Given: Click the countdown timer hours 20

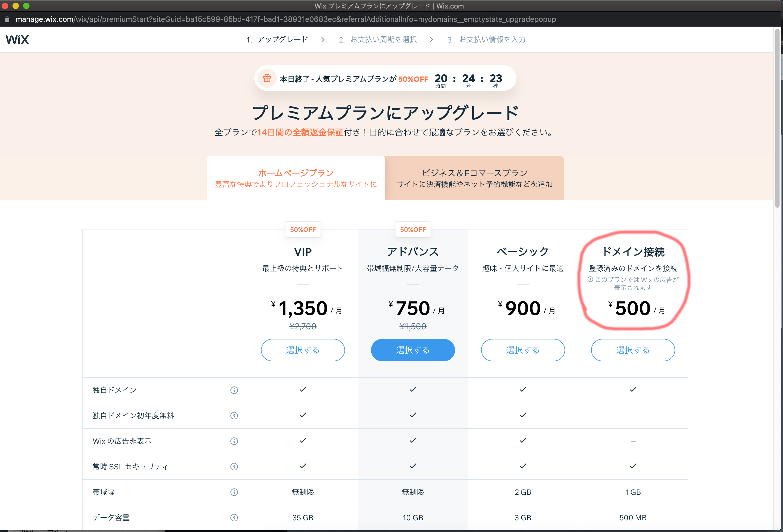Looking at the screenshot, I should (x=441, y=78).
